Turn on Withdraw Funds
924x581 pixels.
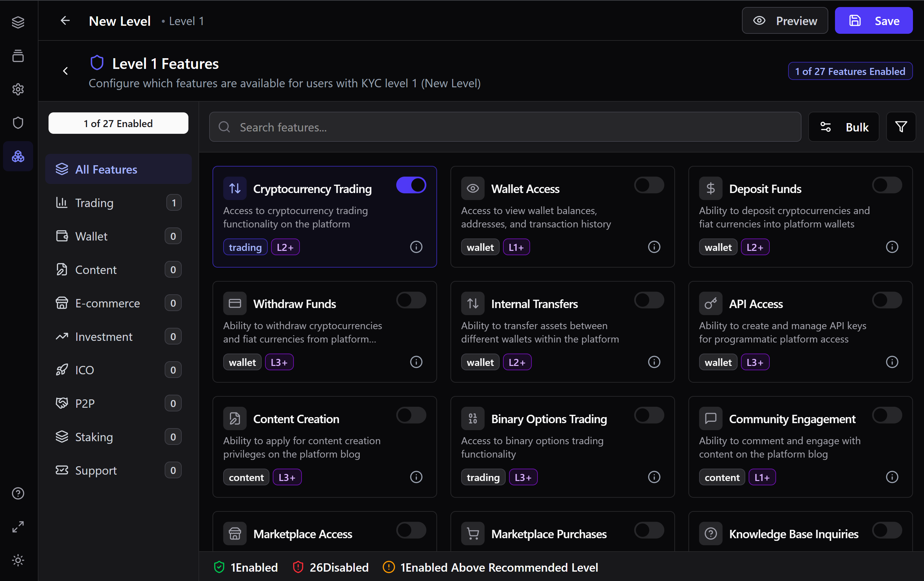tap(411, 300)
